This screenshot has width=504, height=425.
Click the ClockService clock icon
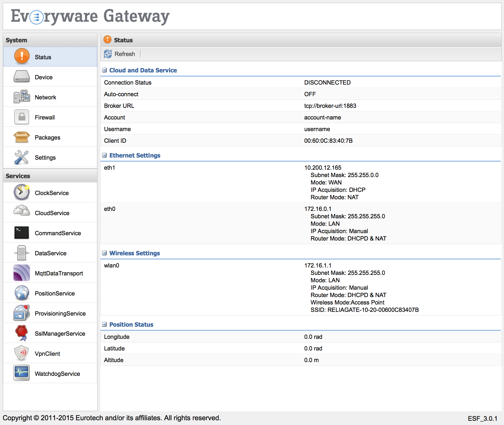(x=22, y=192)
